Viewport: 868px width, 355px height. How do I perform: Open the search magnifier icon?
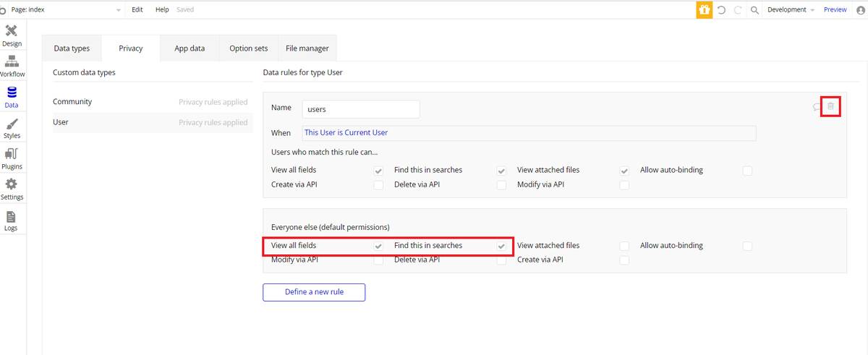tap(754, 9)
